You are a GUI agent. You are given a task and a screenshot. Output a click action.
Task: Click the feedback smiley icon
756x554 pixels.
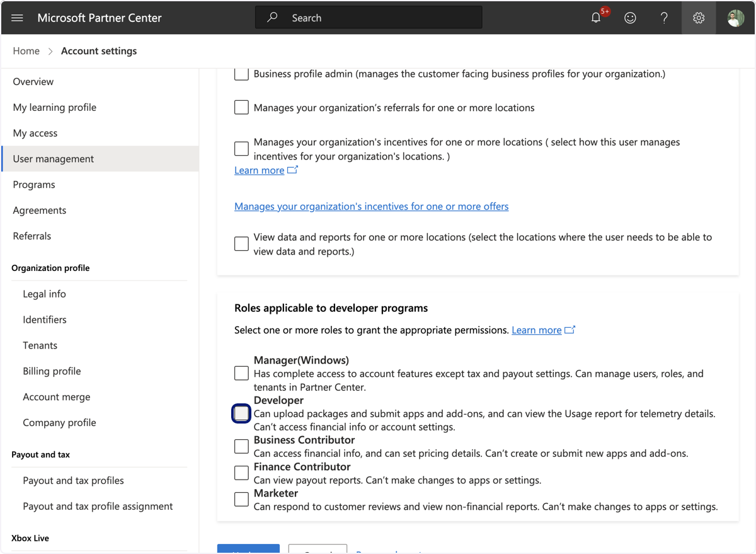(630, 18)
